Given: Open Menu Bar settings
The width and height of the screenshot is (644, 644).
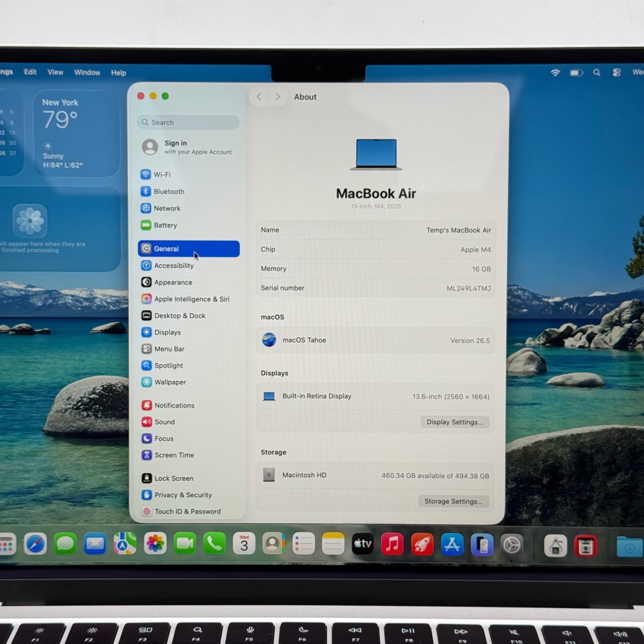Looking at the screenshot, I should click(189, 349).
